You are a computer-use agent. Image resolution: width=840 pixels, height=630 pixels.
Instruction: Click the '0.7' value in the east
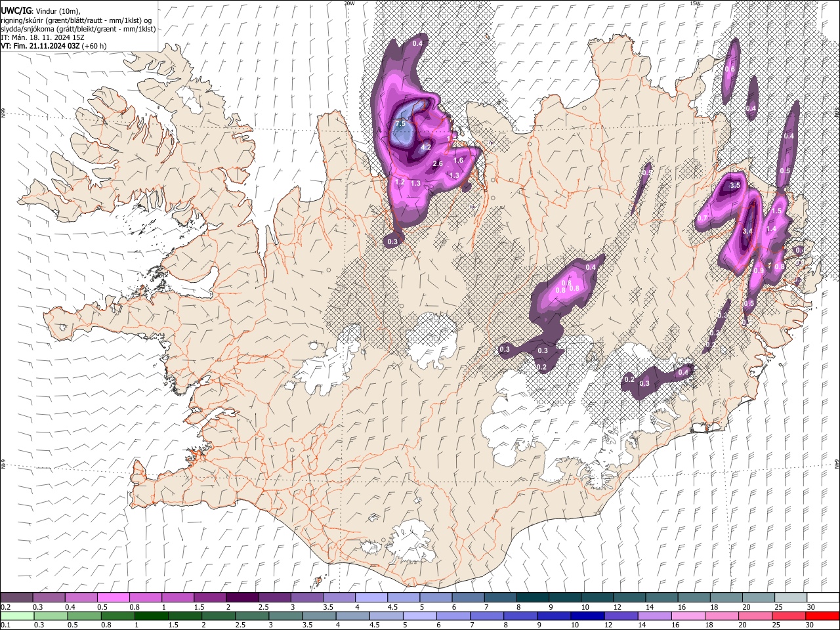702,218
